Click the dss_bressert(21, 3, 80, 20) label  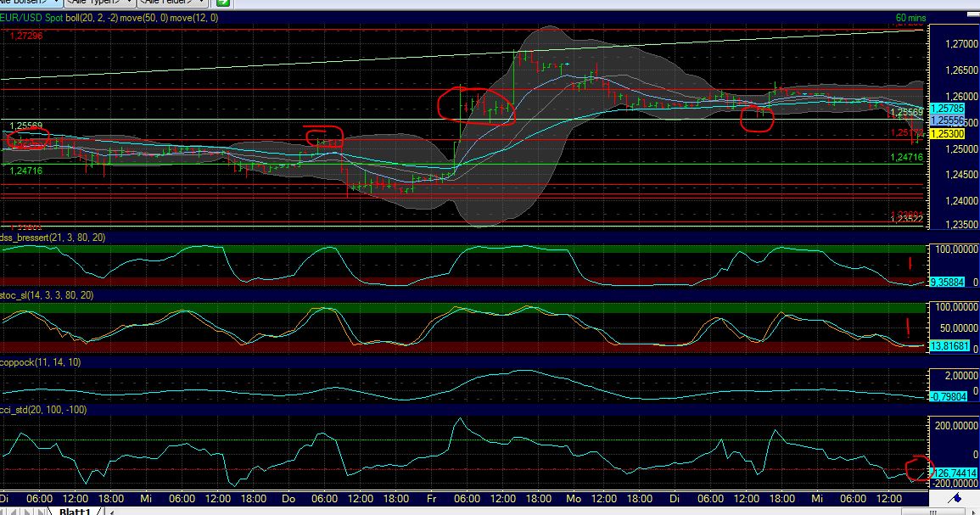[51, 238]
